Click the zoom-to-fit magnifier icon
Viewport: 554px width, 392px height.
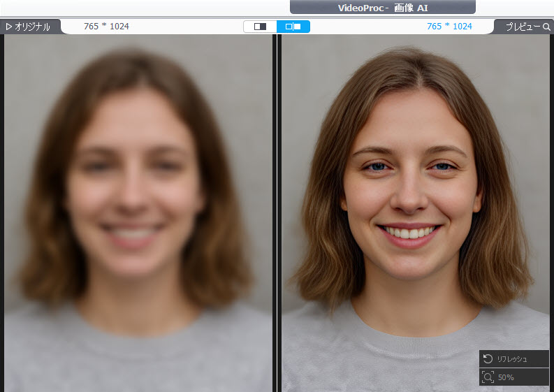(488, 377)
